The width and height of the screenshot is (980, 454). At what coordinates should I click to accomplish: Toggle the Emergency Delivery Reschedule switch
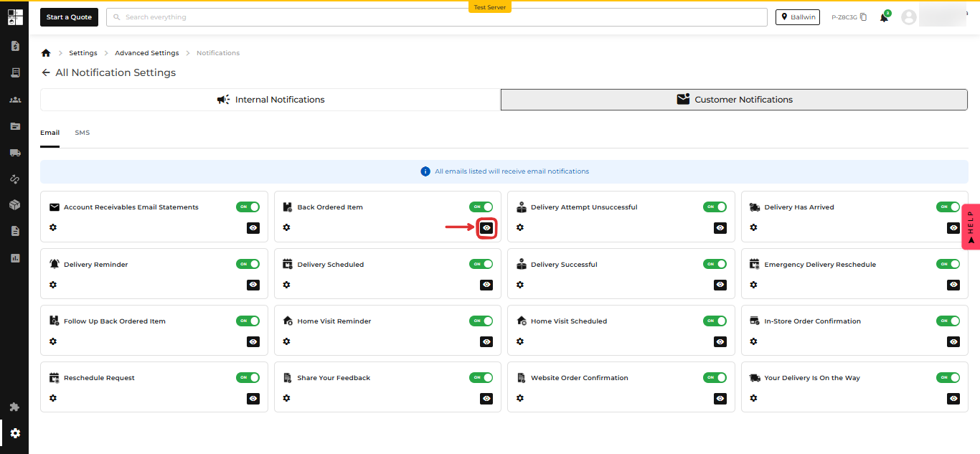click(x=948, y=264)
